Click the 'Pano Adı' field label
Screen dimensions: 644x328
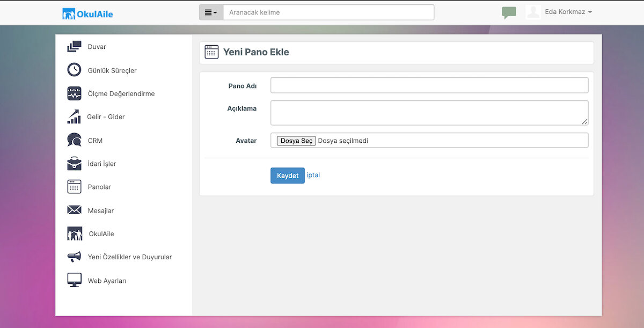coord(243,86)
